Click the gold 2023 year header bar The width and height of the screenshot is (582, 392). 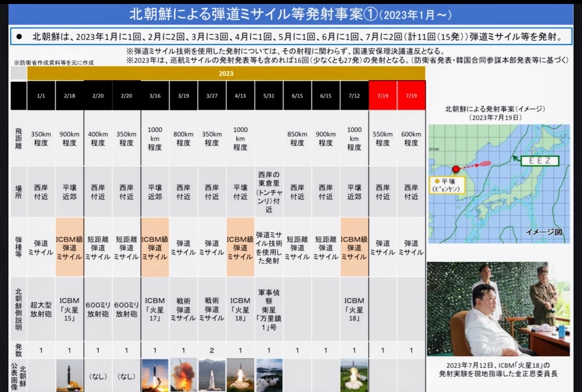coord(226,73)
